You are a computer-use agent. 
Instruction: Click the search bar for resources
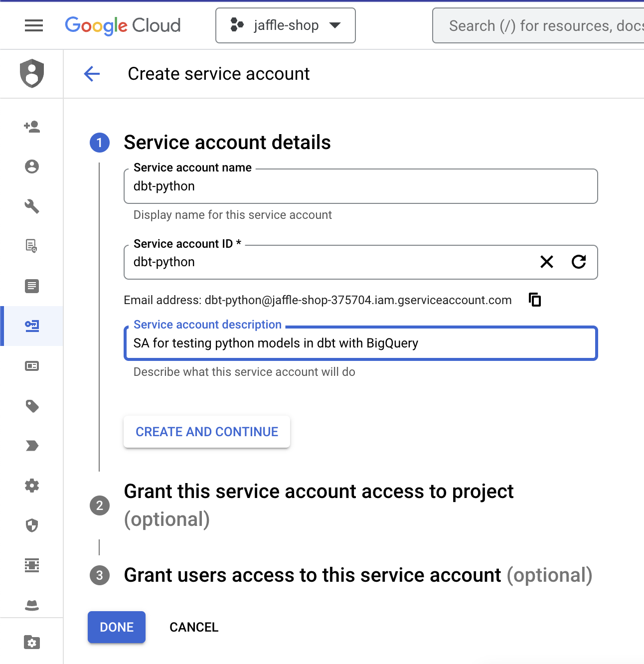(538, 25)
